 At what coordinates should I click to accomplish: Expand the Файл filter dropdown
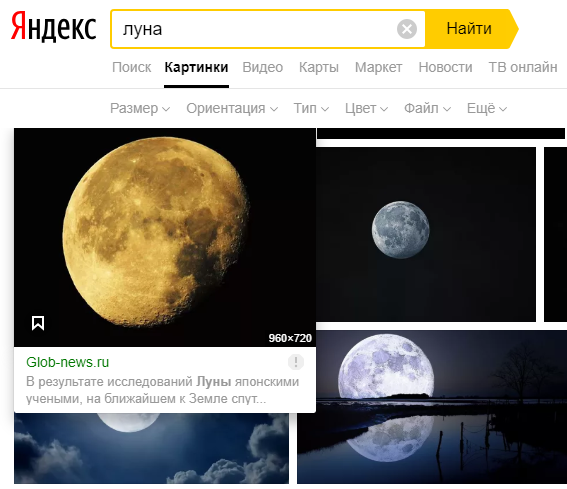(427, 108)
